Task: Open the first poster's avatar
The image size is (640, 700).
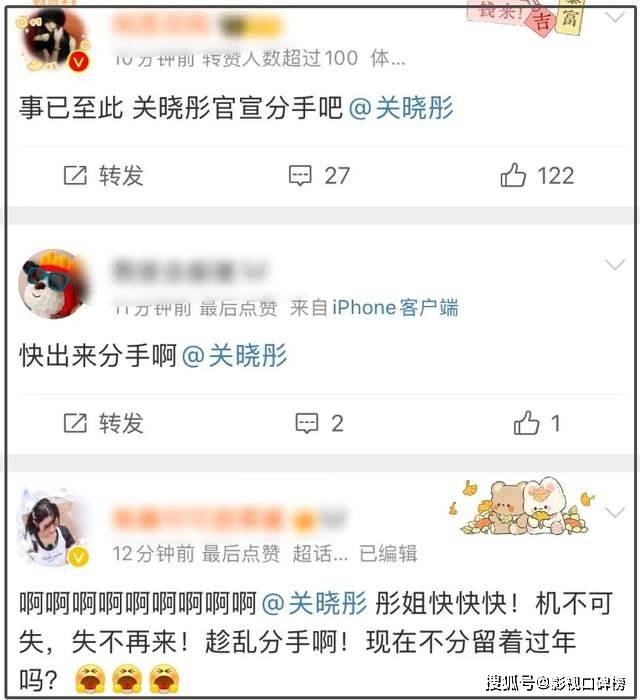Action: point(54,40)
